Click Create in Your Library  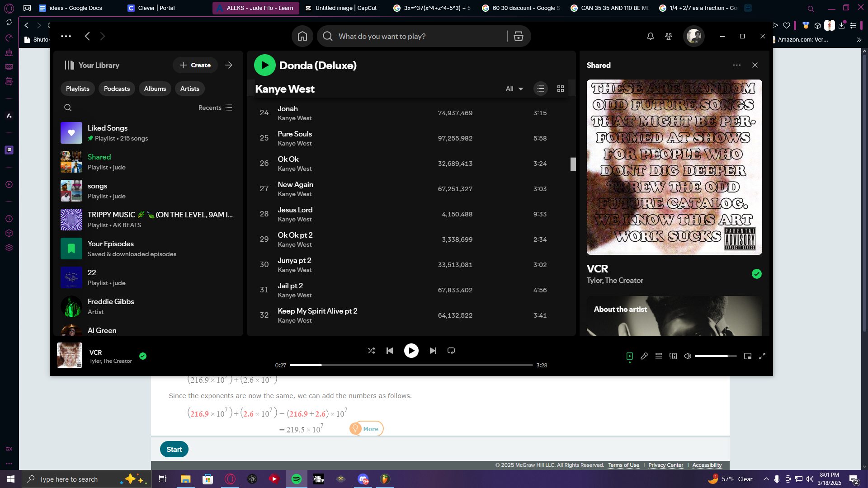click(195, 65)
